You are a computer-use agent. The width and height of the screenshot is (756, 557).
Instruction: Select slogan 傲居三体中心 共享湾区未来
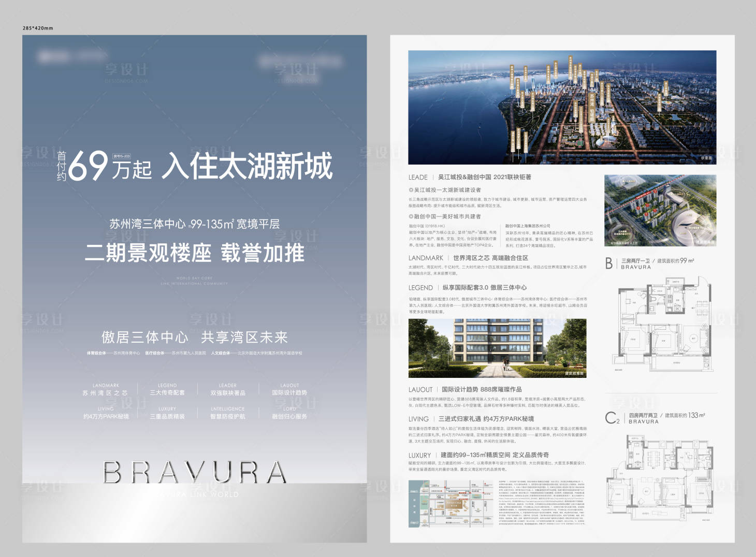pyautogui.click(x=194, y=338)
